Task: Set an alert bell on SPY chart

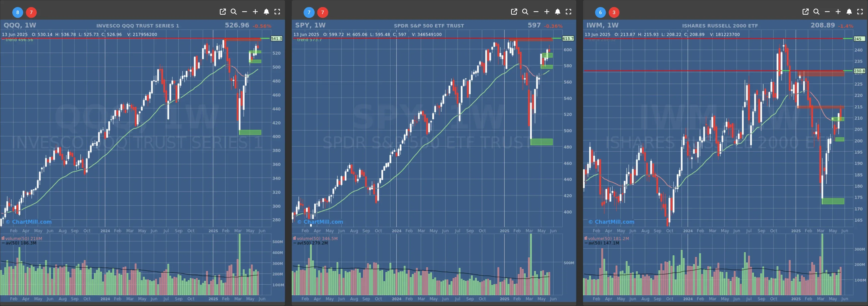Action: pyautogui.click(x=558, y=12)
